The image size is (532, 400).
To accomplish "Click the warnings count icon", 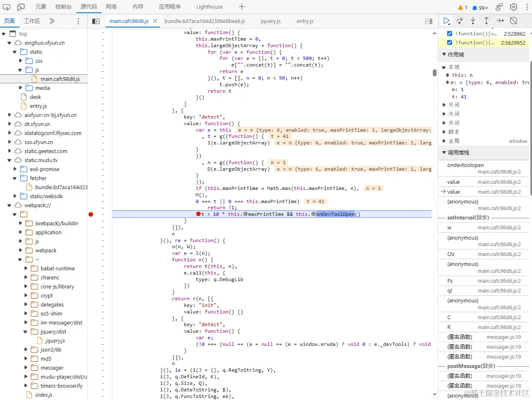I will point(463,7).
